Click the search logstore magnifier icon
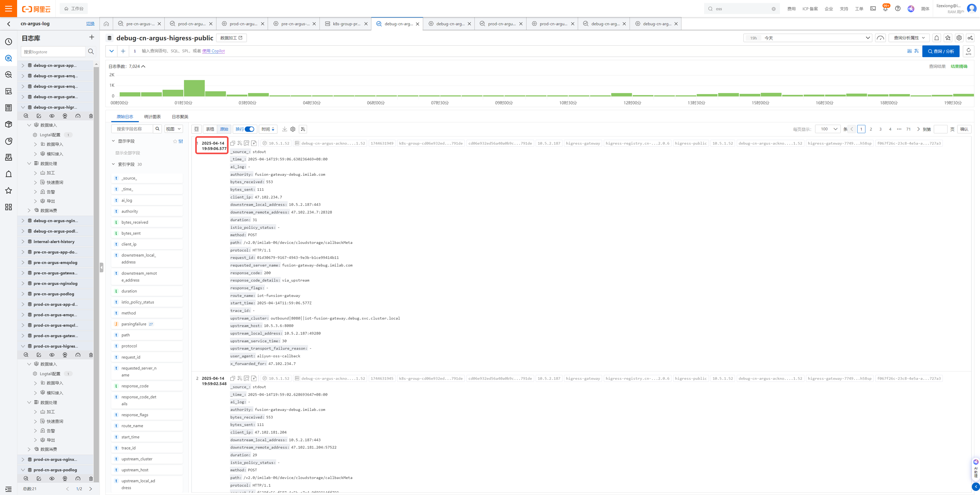This screenshot has width=980, height=495. 91,52
